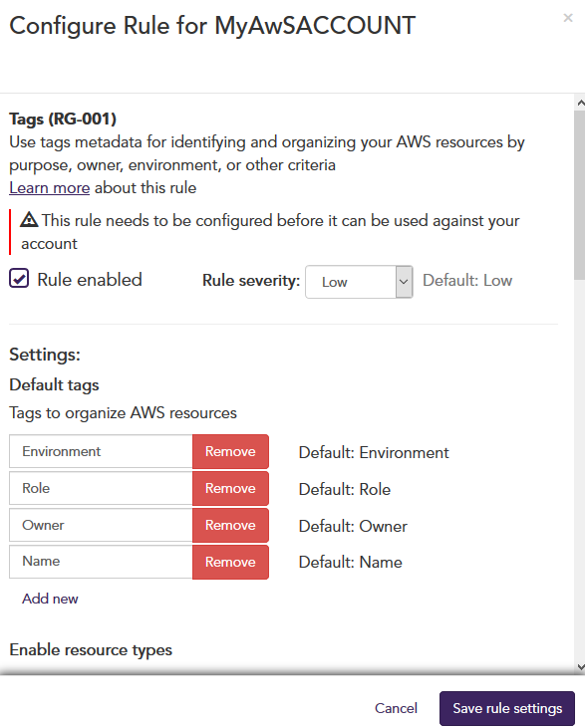Remove the Environment tag
The width and height of the screenshot is (585, 728).
(x=230, y=451)
